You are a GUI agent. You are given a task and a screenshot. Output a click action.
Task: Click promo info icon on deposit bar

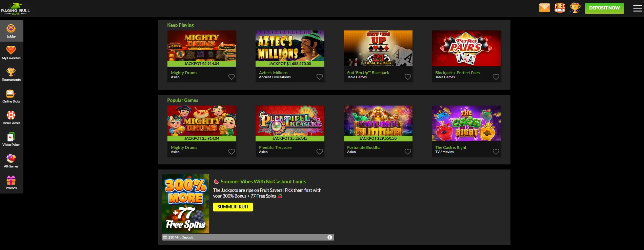point(329,237)
